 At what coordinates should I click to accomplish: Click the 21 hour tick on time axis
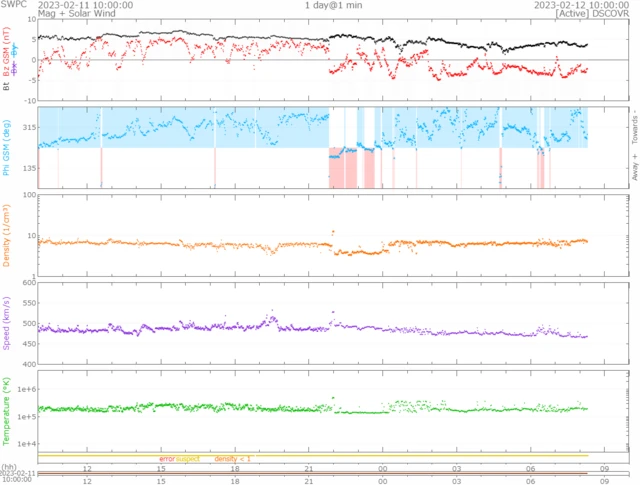308,468
